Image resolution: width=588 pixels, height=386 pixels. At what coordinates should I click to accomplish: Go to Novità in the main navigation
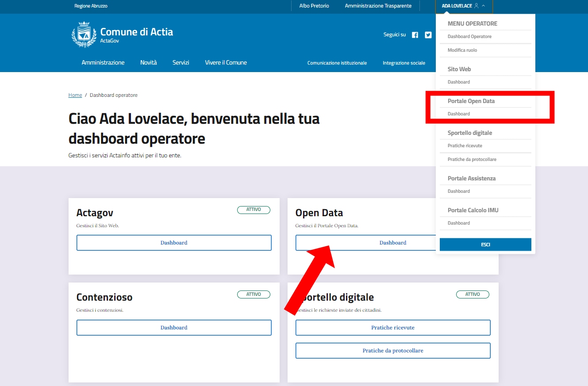tap(148, 63)
